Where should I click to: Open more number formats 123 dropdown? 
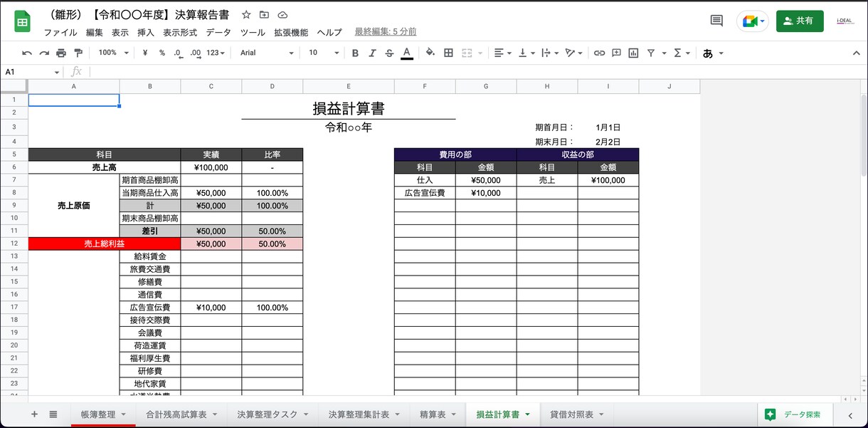click(216, 53)
